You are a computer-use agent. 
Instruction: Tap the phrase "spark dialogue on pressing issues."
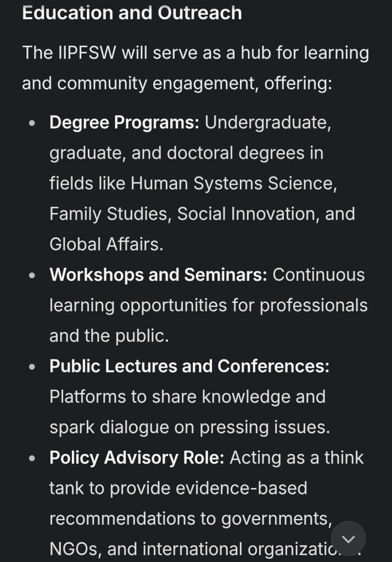point(189,427)
